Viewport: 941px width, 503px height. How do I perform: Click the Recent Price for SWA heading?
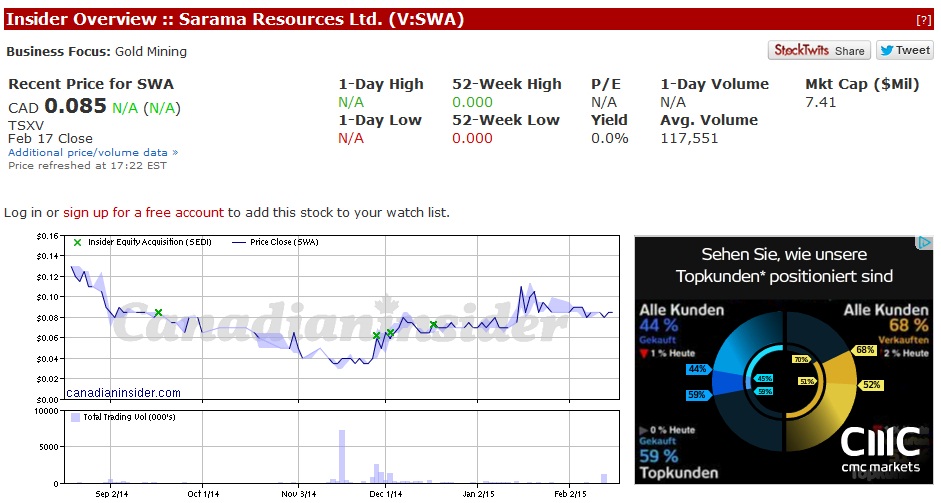pyautogui.click(x=91, y=84)
